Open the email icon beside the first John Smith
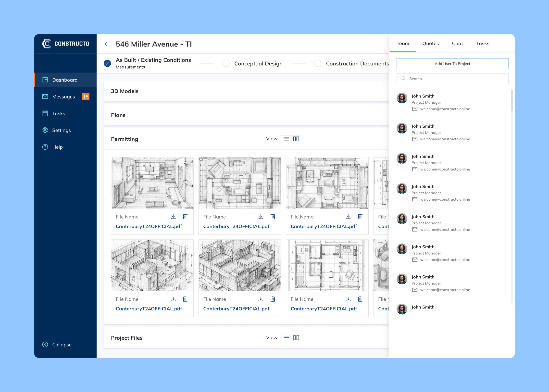This screenshot has height=392, width=549. click(415, 109)
